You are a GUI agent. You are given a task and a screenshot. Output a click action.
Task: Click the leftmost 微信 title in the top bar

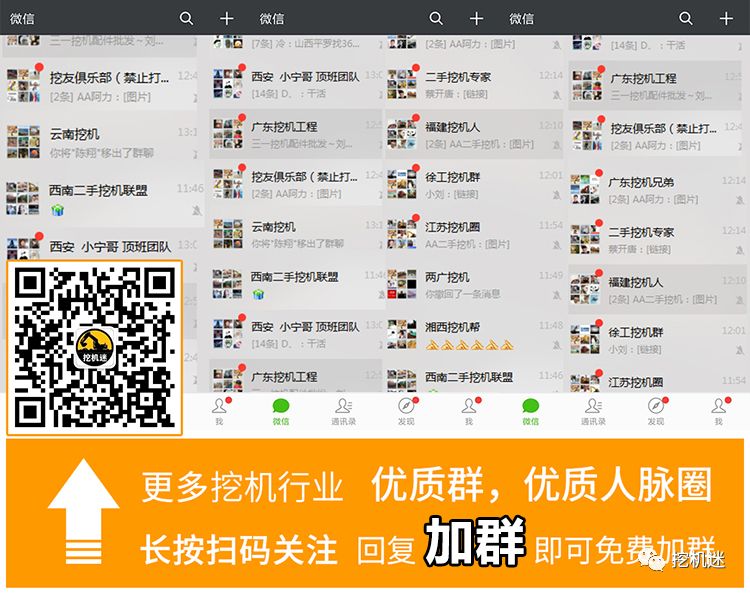coord(22,19)
